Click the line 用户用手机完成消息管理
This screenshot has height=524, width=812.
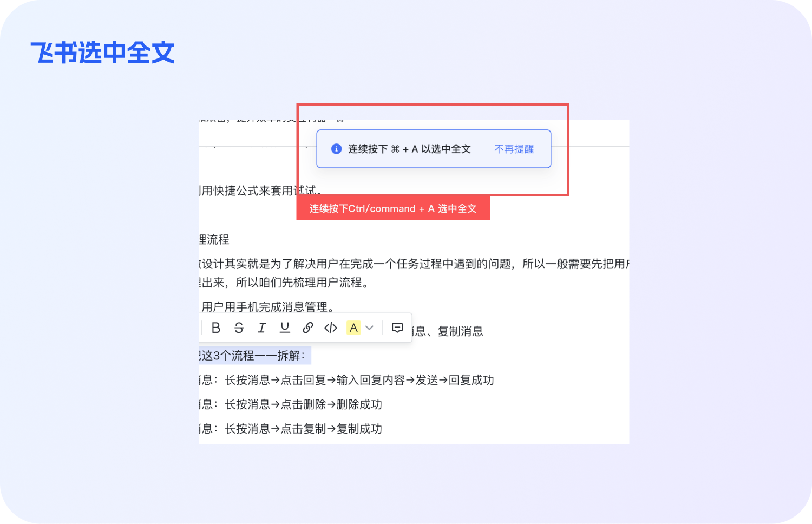click(x=267, y=307)
